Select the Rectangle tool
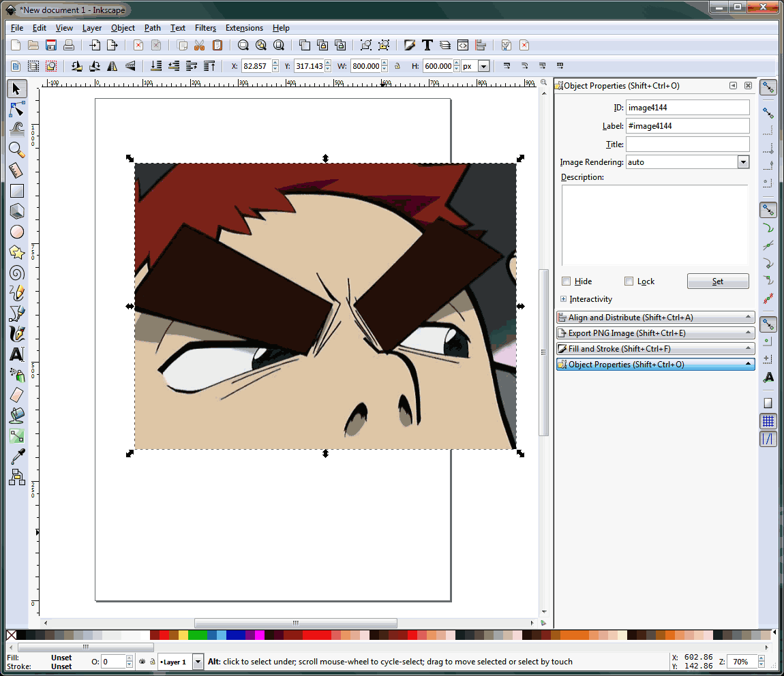The width and height of the screenshot is (784, 676). (x=16, y=191)
